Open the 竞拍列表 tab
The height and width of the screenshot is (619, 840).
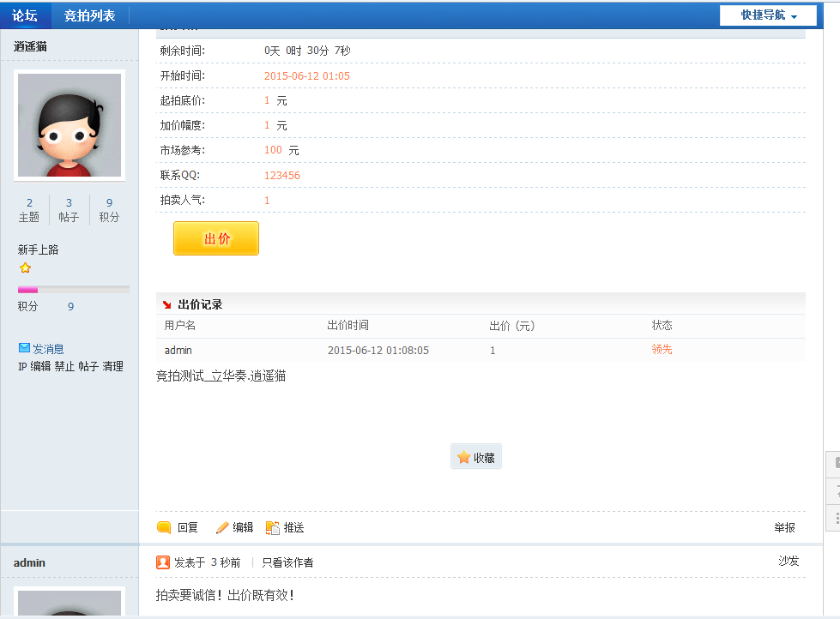tap(89, 15)
